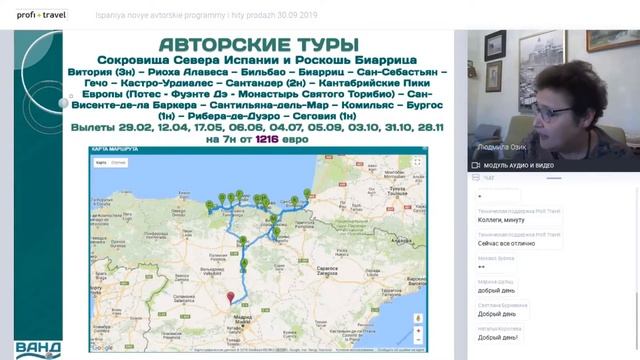Image resolution: width=640 pixels, height=360 pixels.
Task: Click 'Андорра' label on the map
Action: [401, 241]
